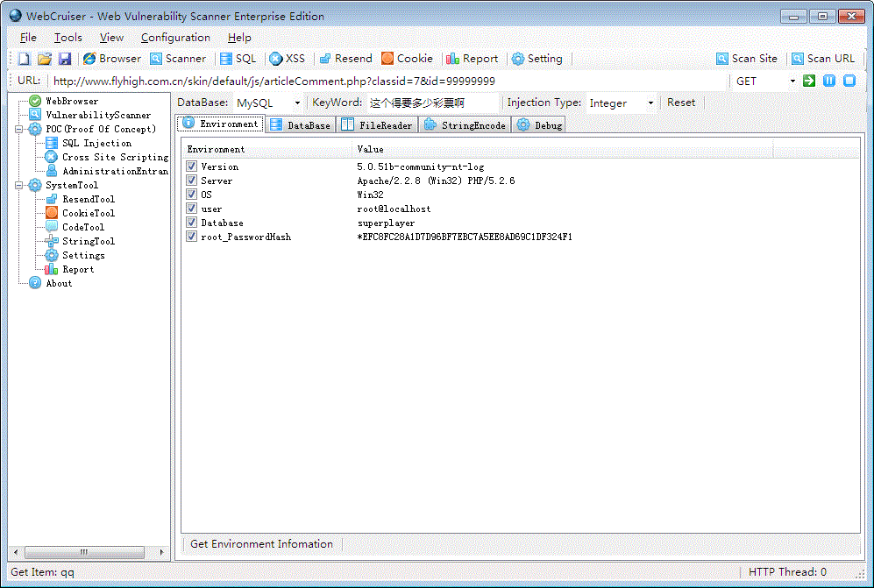Screen dimensions: 874x588
Task: Select VulnerabilityScanner in the tree
Action: pyautogui.click(x=98, y=115)
